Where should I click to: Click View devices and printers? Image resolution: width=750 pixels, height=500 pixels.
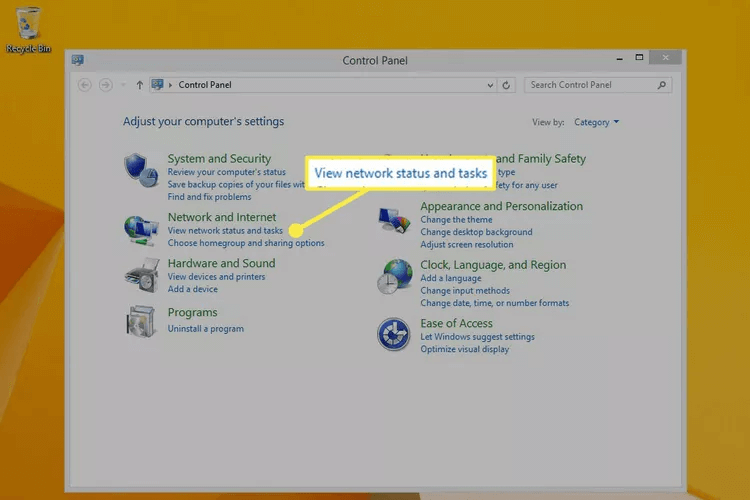click(216, 277)
